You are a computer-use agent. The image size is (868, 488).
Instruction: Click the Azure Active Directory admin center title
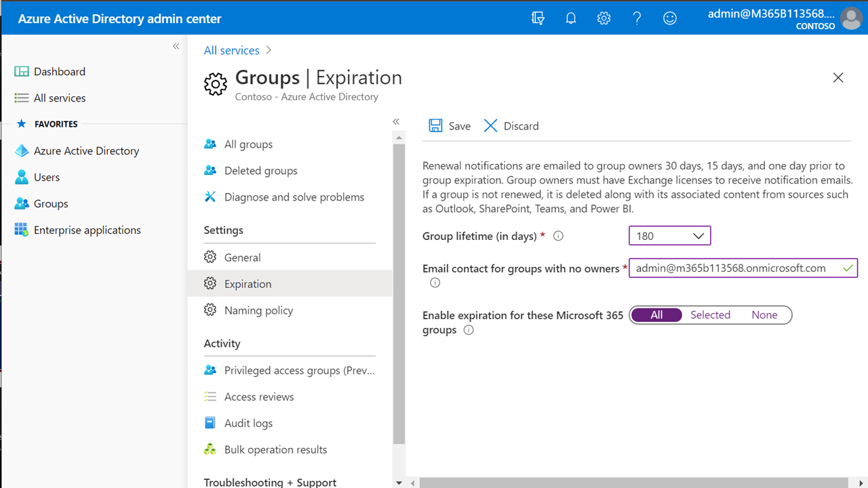(119, 19)
